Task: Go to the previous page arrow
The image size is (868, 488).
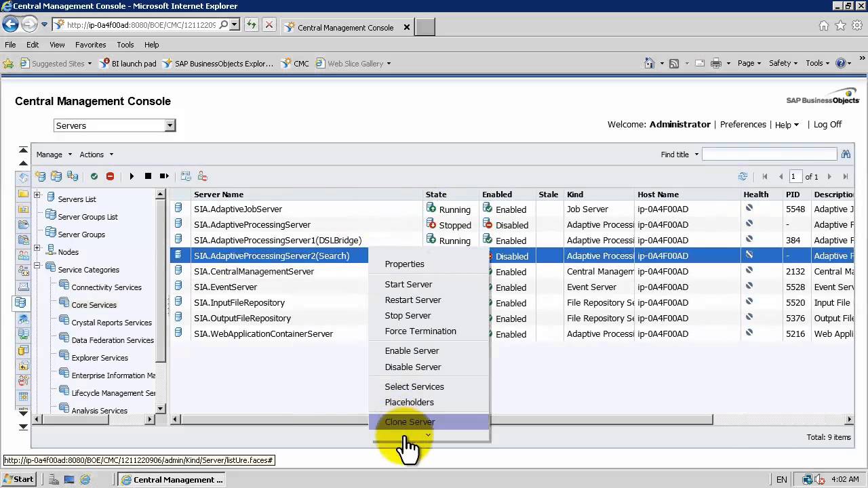Action: (781, 176)
